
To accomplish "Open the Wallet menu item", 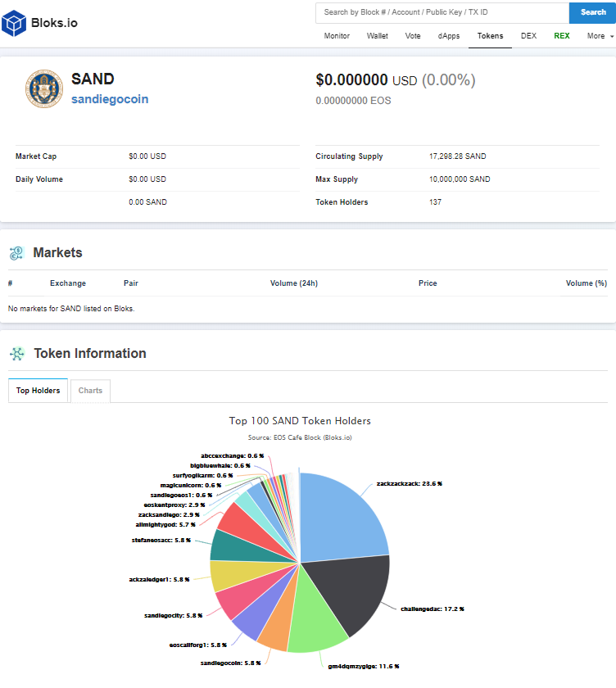I will coord(378,36).
